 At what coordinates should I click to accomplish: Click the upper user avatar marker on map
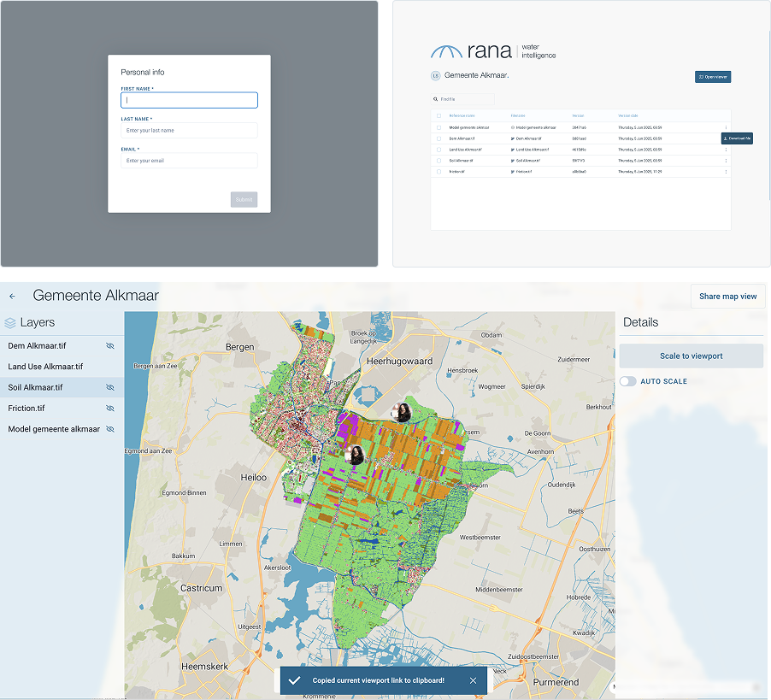(x=402, y=413)
